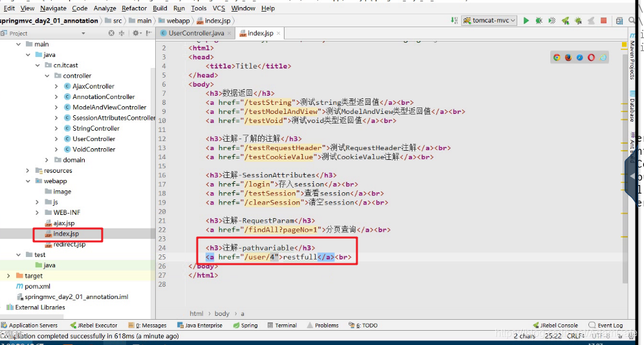
Task: Open JRebel Console tool window
Action: point(555,326)
